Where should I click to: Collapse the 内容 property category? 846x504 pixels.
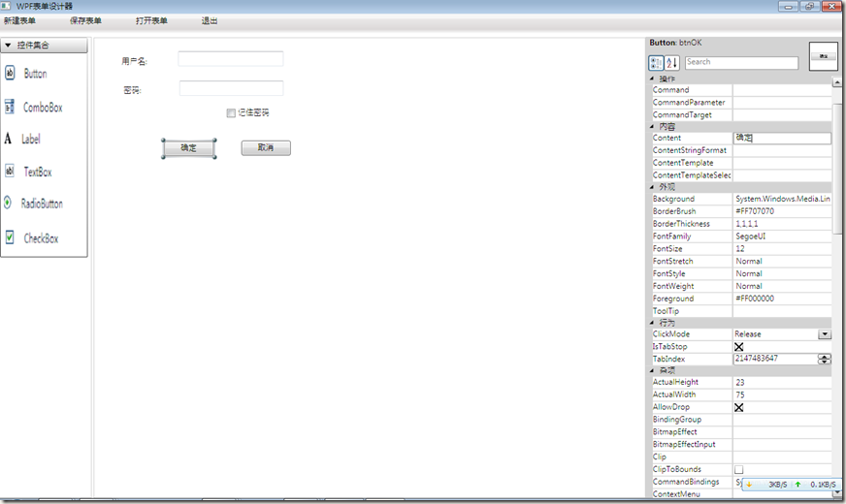pos(652,126)
